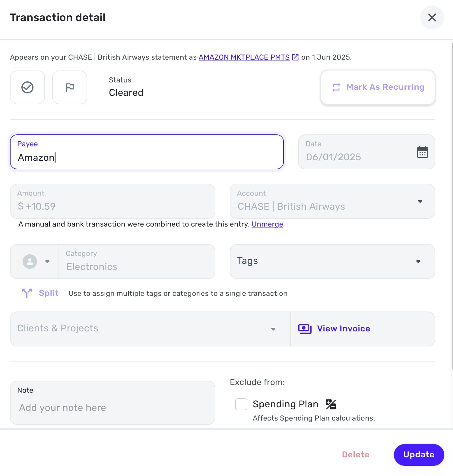Click the Spending Plan percent tag icon
The image size is (453, 476).
(331, 404)
